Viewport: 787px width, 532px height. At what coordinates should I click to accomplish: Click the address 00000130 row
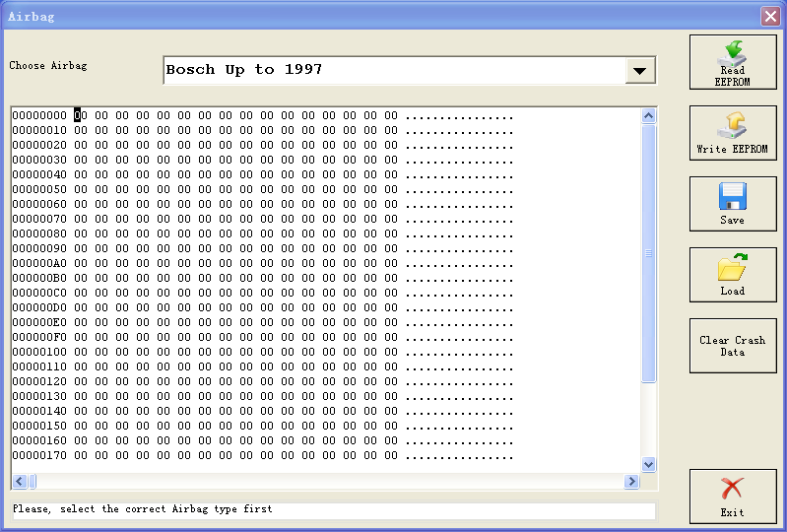coord(263,396)
